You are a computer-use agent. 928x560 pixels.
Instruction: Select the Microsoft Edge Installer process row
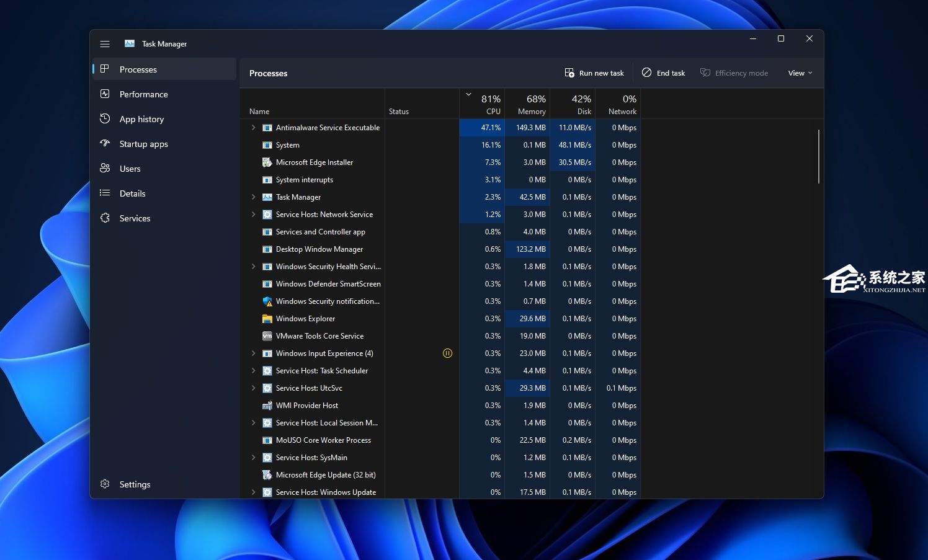coord(314,162)
